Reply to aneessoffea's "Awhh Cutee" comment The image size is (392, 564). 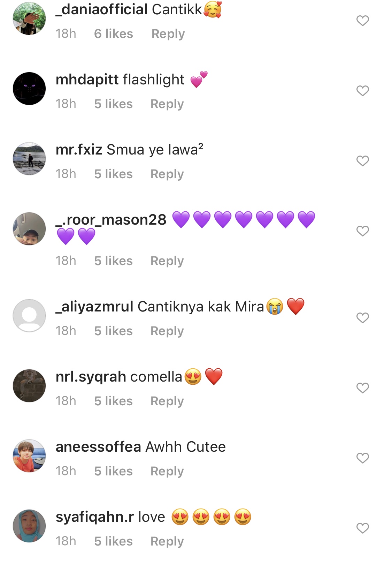click(x=167, y=471)
